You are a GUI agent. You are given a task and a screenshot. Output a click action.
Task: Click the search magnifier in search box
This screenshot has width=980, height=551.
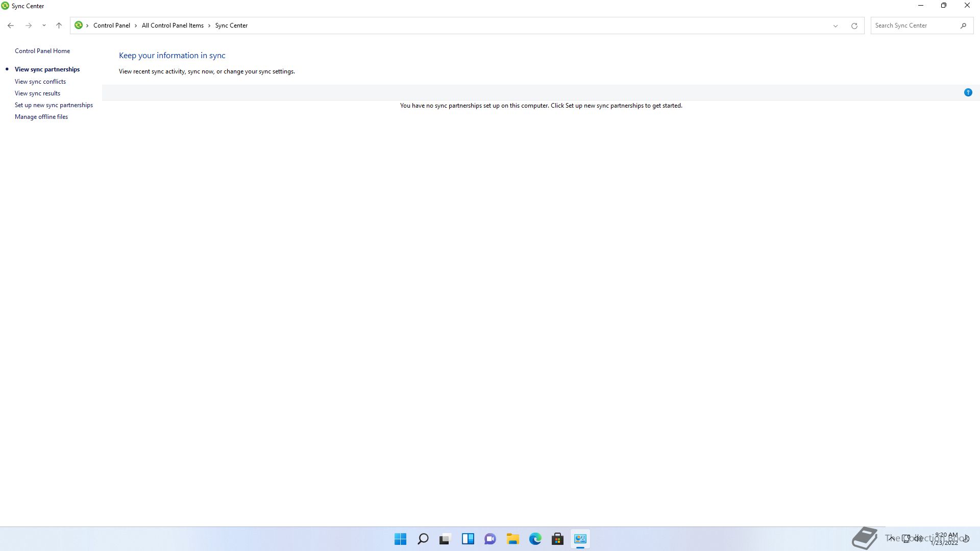(x=963, y=26)
